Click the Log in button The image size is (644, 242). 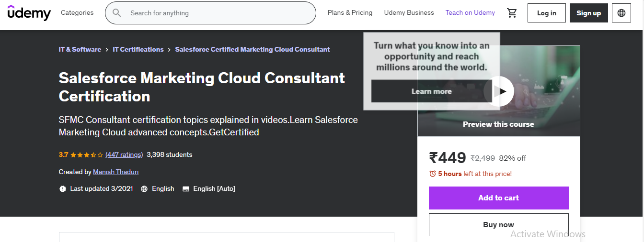coord(546,13)
